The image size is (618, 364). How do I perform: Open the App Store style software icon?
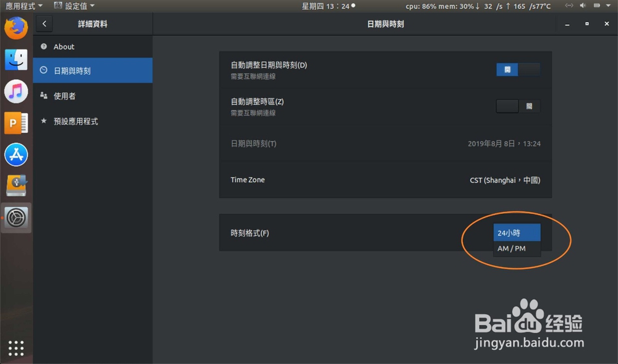(x=16, y=154)
